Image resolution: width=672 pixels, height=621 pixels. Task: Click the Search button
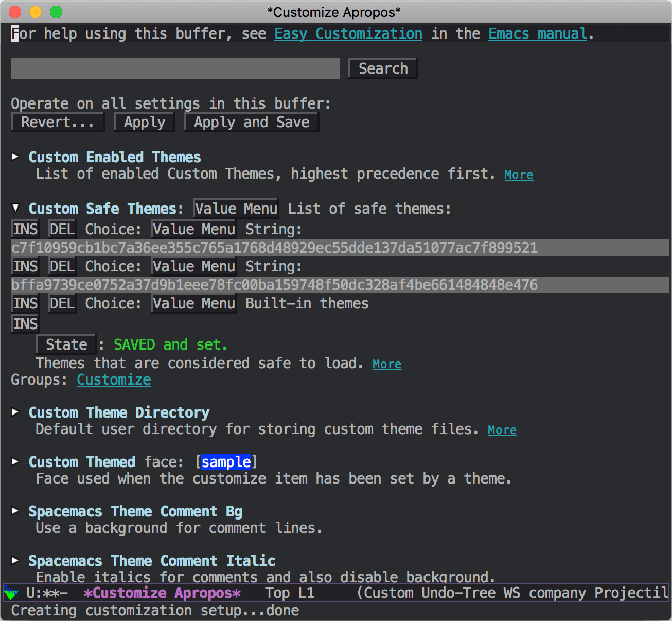tap(382, 68)
